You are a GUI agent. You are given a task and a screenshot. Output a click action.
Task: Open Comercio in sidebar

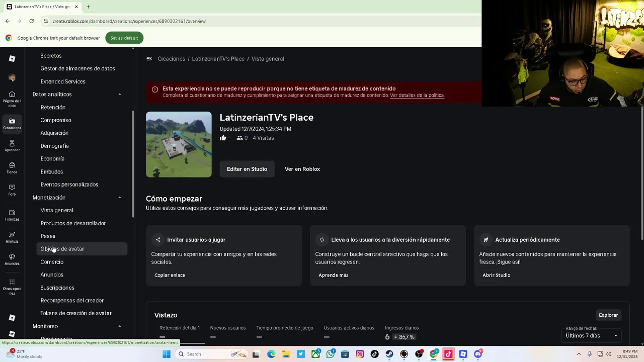[52, 262]
